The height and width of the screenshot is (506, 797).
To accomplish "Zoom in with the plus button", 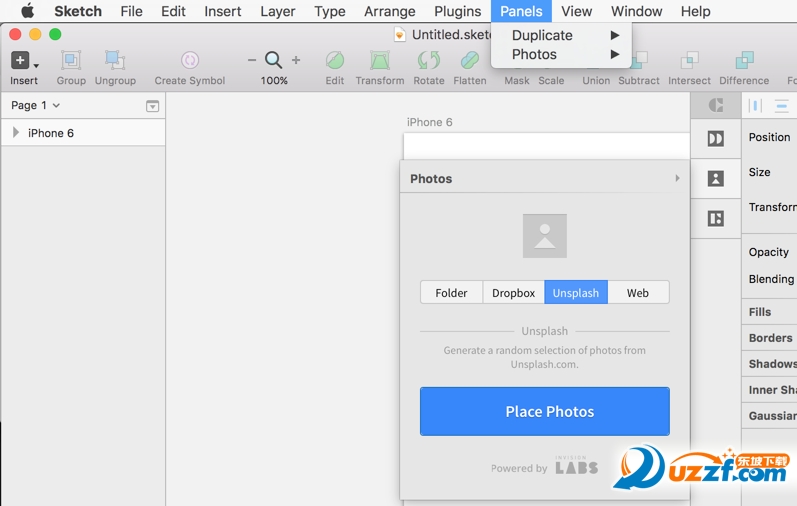I will coord(296,60).
